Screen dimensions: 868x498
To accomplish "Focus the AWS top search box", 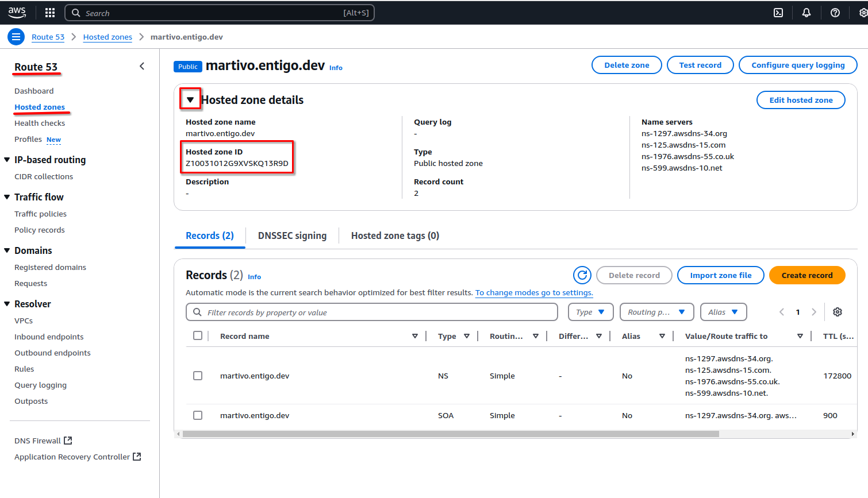I will point(220,13).
